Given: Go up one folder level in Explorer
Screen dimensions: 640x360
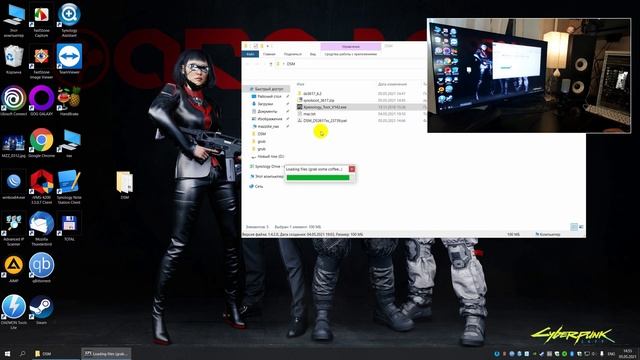Looking at the screenshot, I should [271, 64].
